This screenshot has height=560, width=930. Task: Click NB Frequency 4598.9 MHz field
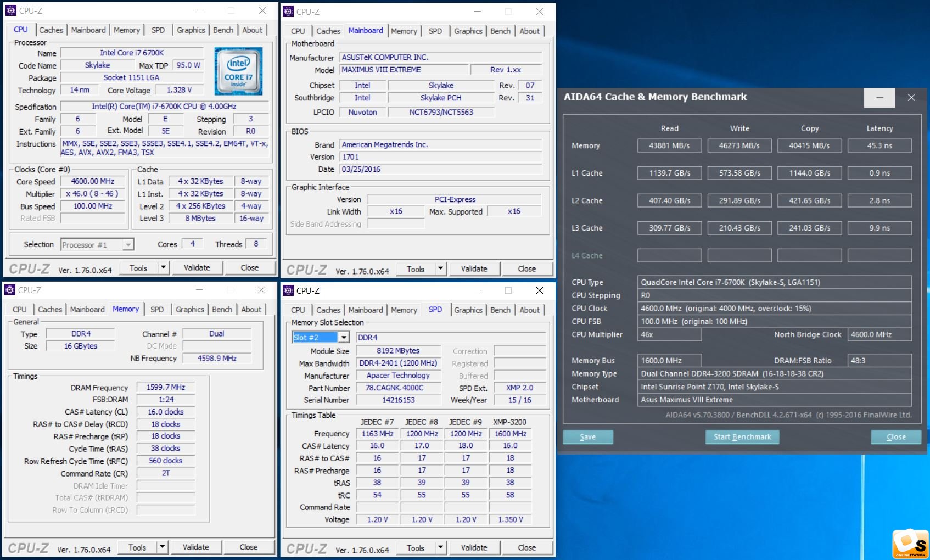[x=217, y=359]
